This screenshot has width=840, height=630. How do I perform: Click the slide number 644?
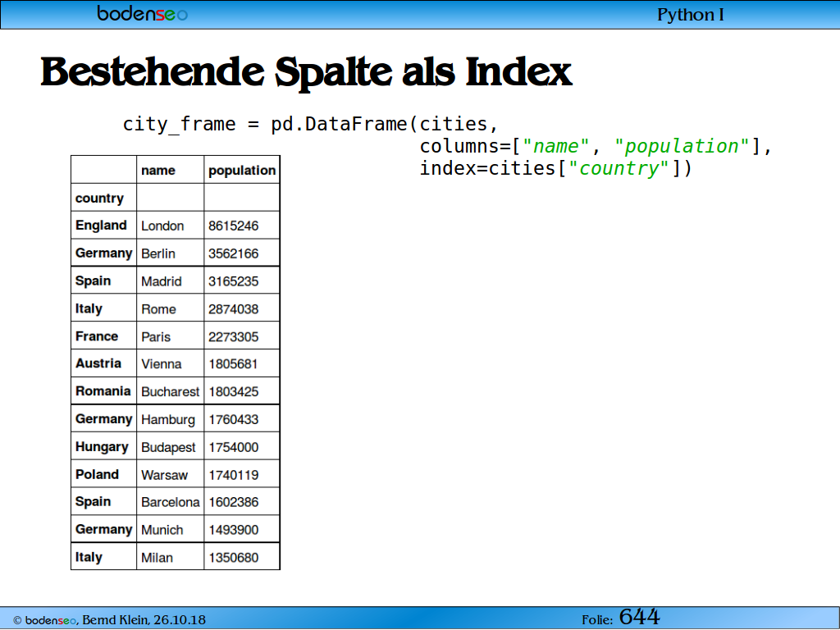[640, 617]
